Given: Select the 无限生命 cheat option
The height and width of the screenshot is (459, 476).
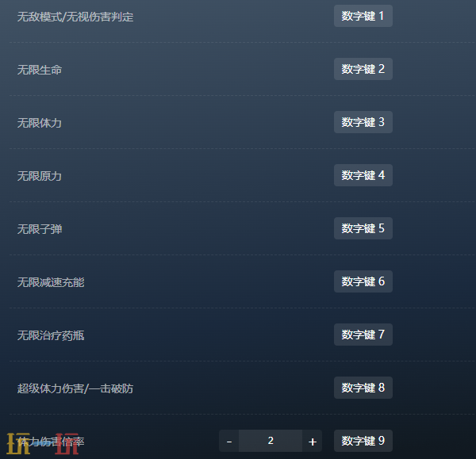Looking at the screenshot, I should click(40, 70).
